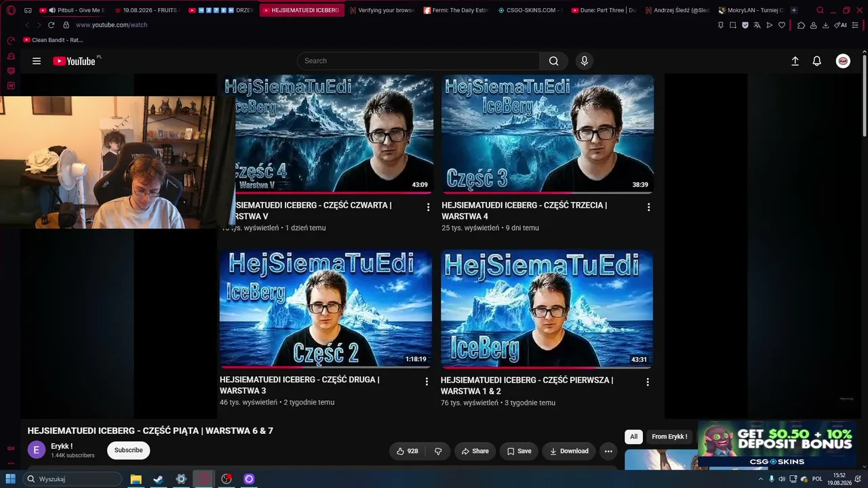Viewport: 868px width, 488px height.
Task: Open browser downloads icon
Action: [x=825, y=25]
